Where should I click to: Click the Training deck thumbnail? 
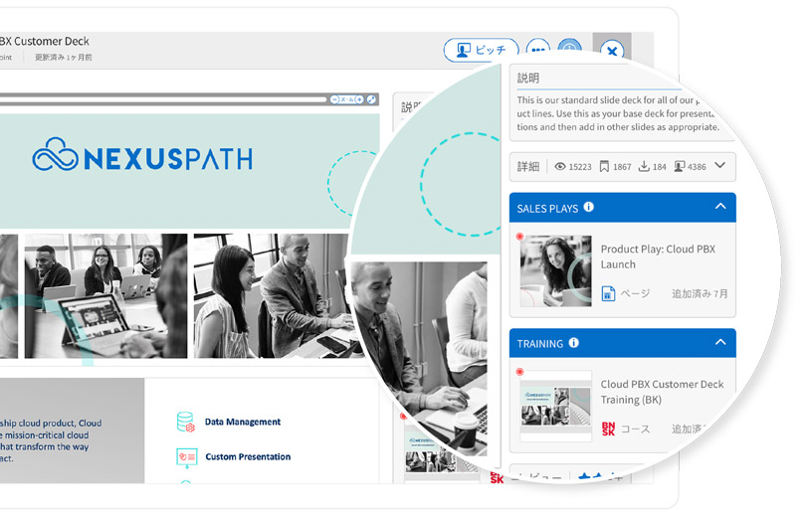click(555, 407)
